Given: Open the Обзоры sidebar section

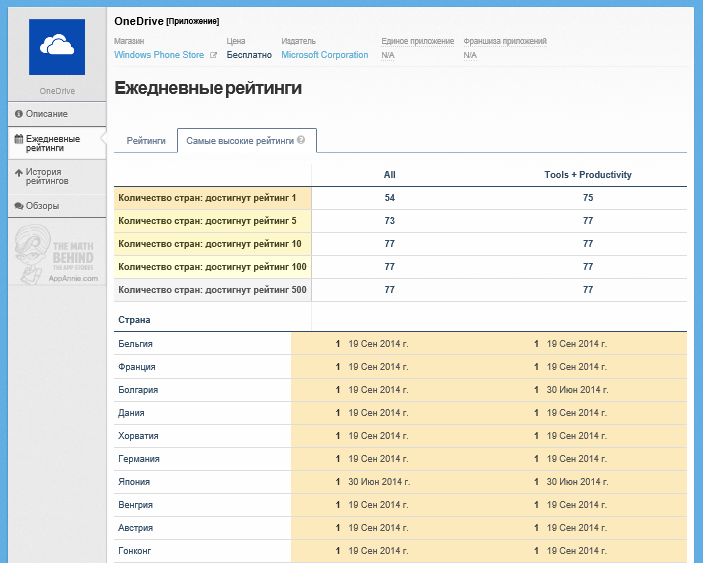Looking at the screenshot, I should click(x=57, y=206).
